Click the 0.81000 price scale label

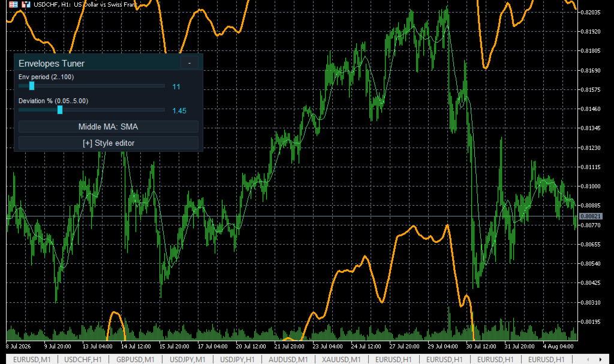point(590,186)
